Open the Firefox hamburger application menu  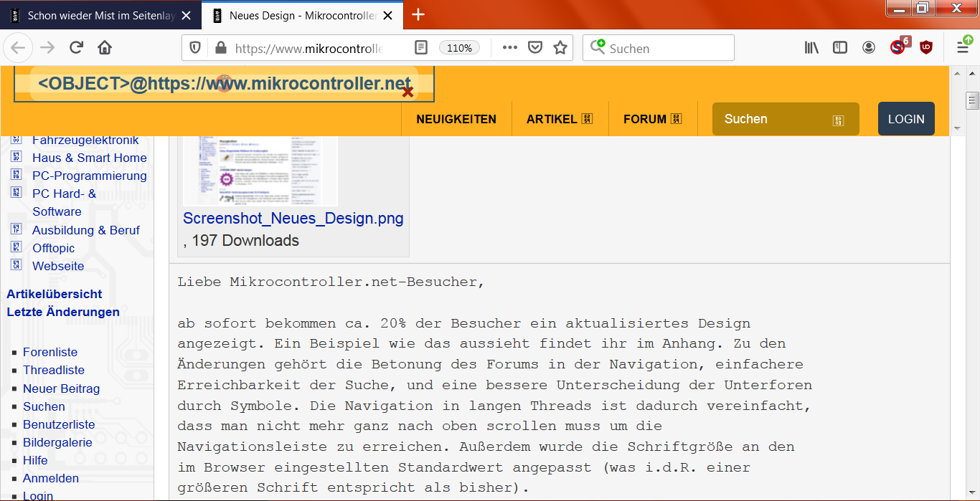click(963, 47)
